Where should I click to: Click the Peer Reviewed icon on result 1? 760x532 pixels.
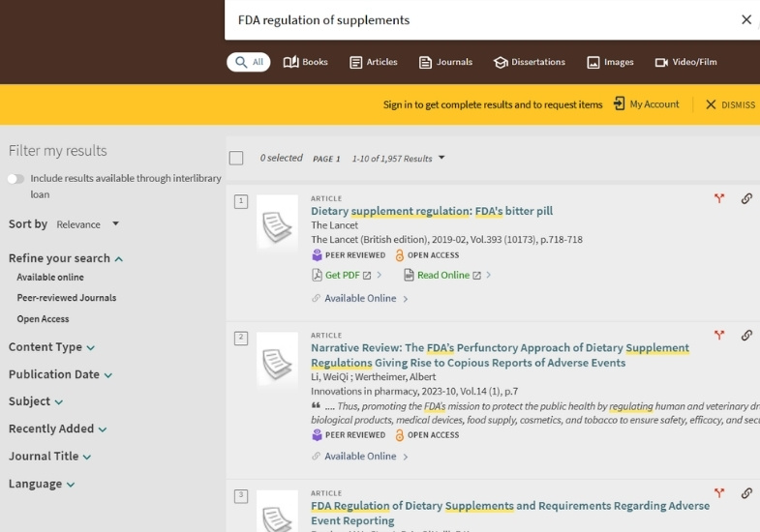(317, 255)
